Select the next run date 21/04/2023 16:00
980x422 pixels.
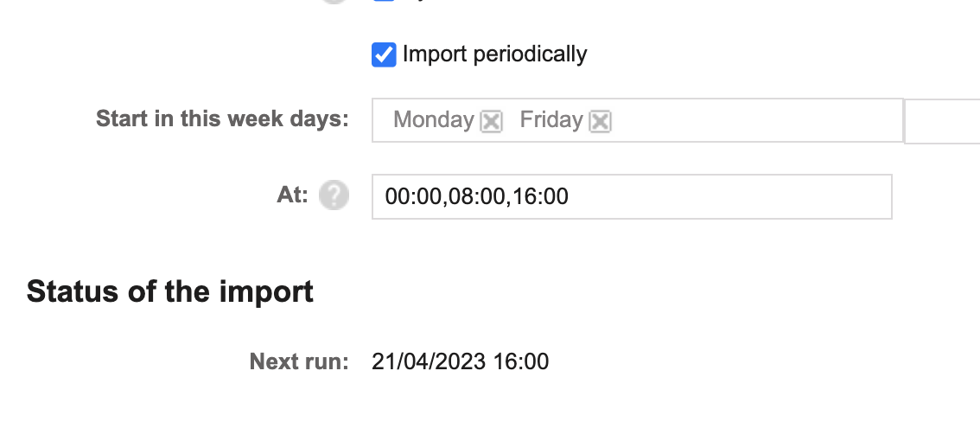click(x=460, y=361)
